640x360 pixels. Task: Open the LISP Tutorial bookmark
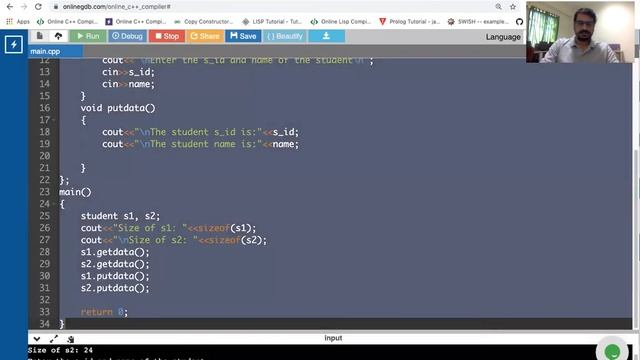(271, 22)
